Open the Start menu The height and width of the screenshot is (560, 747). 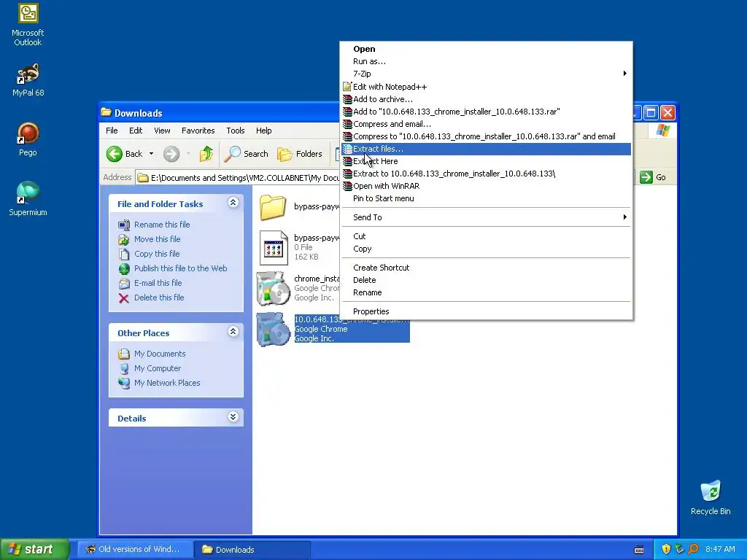click(x=34, y=549)
